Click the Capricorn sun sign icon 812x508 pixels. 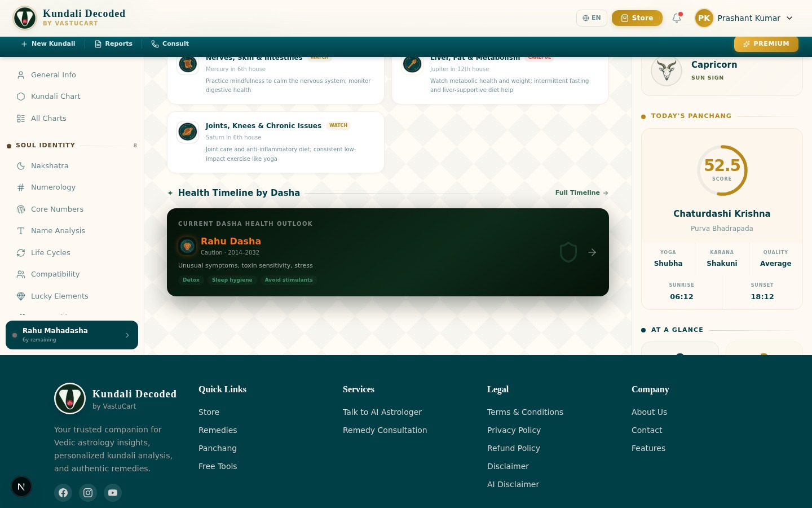(x=667, y=71)
